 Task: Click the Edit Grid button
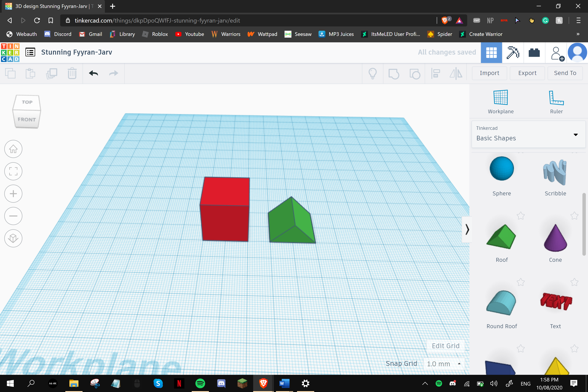446,346
